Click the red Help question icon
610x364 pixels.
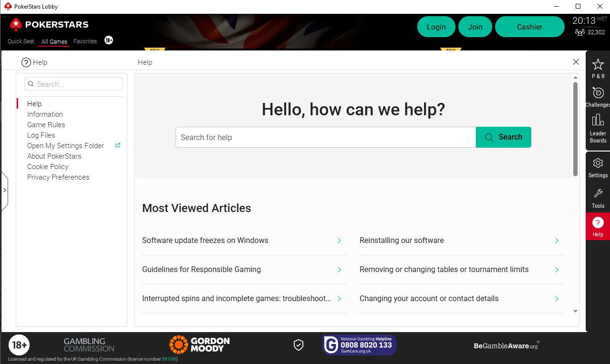[598, 222]
